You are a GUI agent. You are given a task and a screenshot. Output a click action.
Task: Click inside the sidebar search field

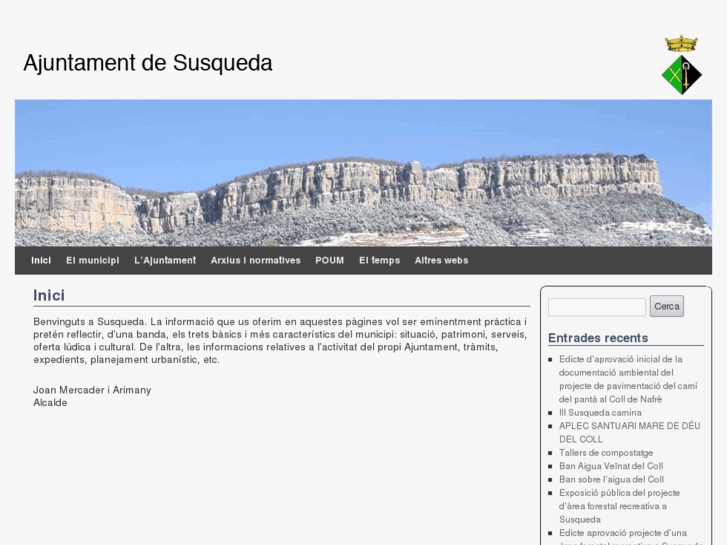597,307
